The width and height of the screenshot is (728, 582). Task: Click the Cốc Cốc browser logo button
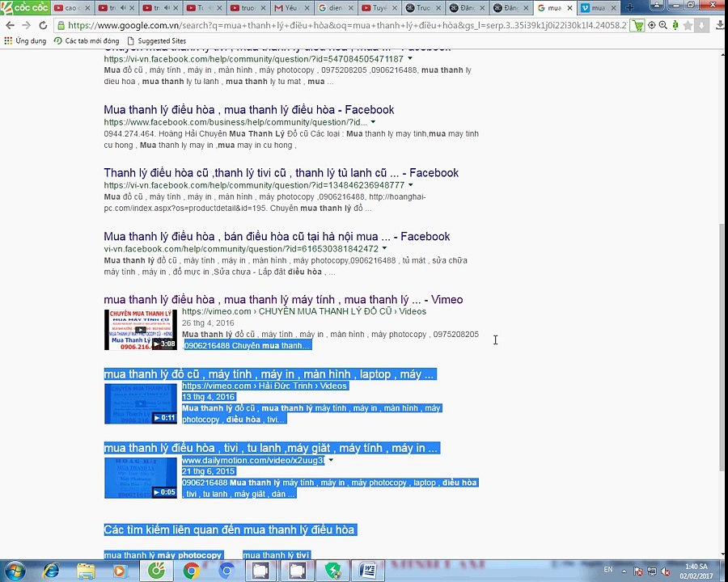coord(24,7)
